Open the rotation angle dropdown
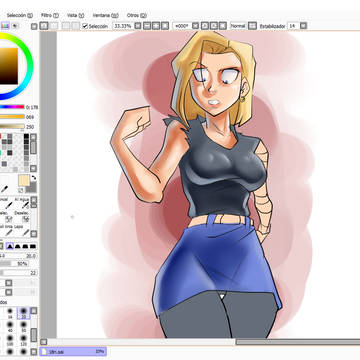The height and width of the screenshot is (360, 360). pos(195,26)
